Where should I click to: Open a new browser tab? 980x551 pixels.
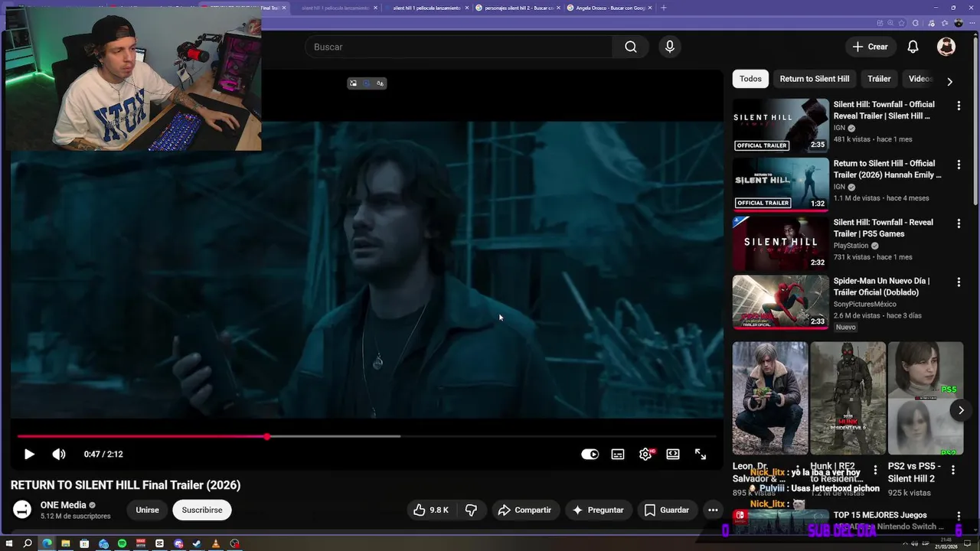pos(663,8)
